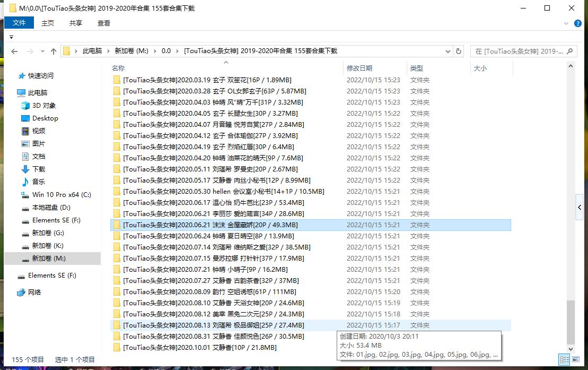Sort by the 名称 column header
Viewport: 588px width, 370px height.
tap(118, 68)
